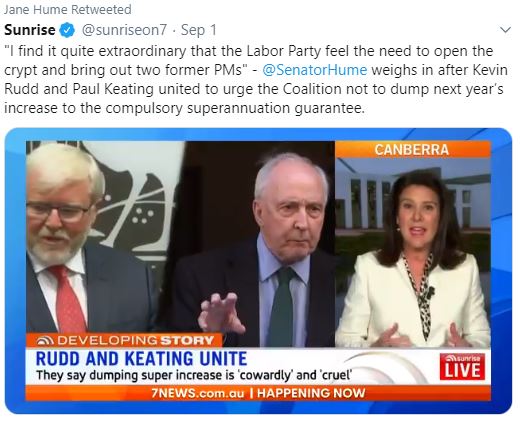523x421 pixels.
Task: Open the @sunriseon7 handle
Action: pyautogui.click(x=124, y=30)
